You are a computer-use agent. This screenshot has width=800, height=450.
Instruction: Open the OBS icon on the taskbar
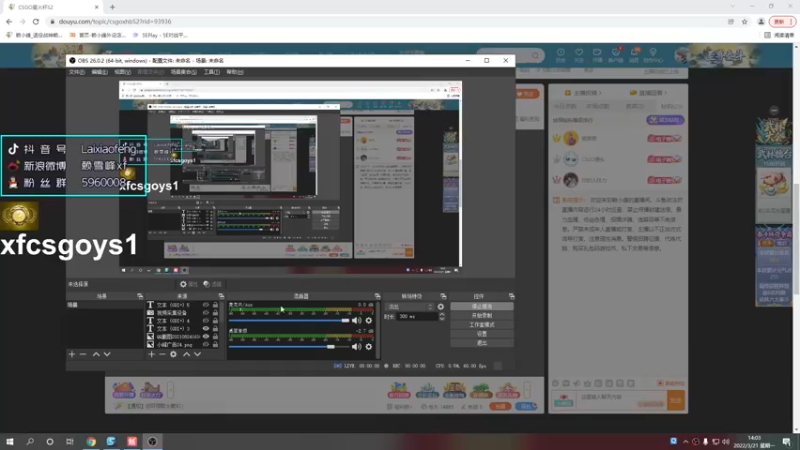coord(152,441)
